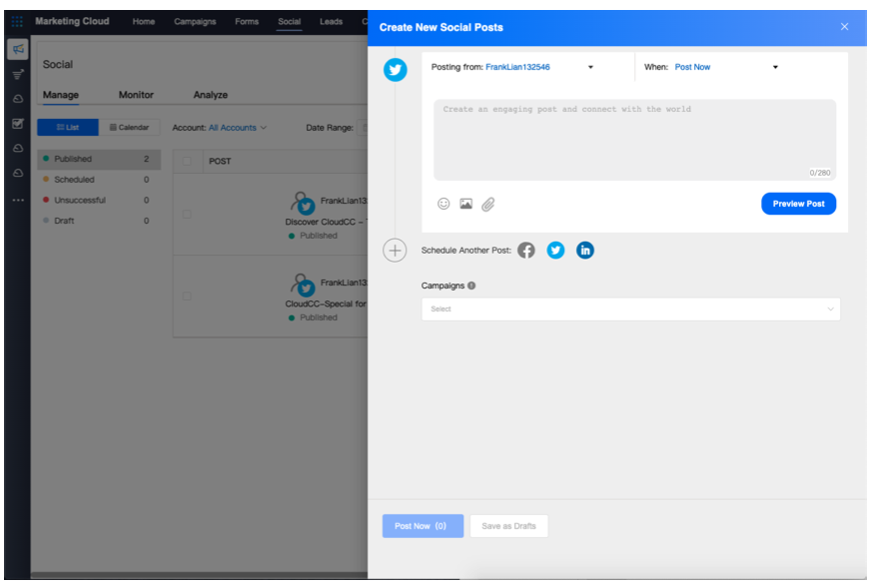
Task: Schedule another post on Facebook
Action: click(x=526, y=251)
